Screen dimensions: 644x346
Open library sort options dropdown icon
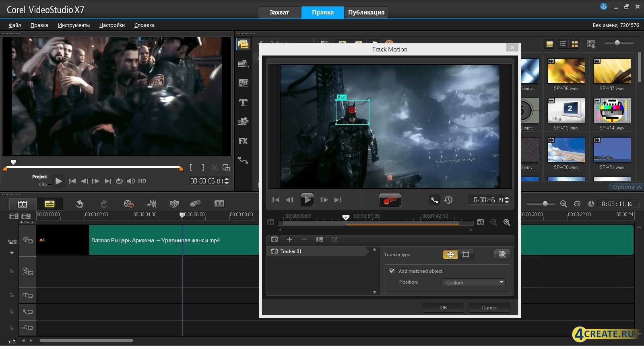pos(591,44)
